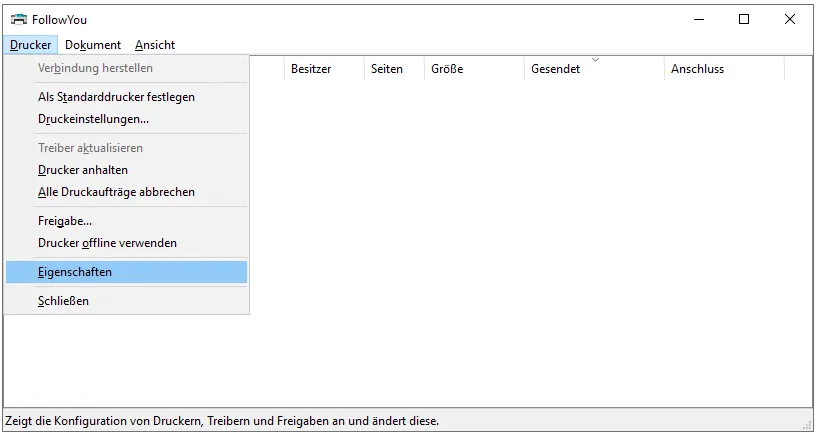Choose Drucker anhalten menu entry
Screen dimensions: 816x434
pos(83,170)
